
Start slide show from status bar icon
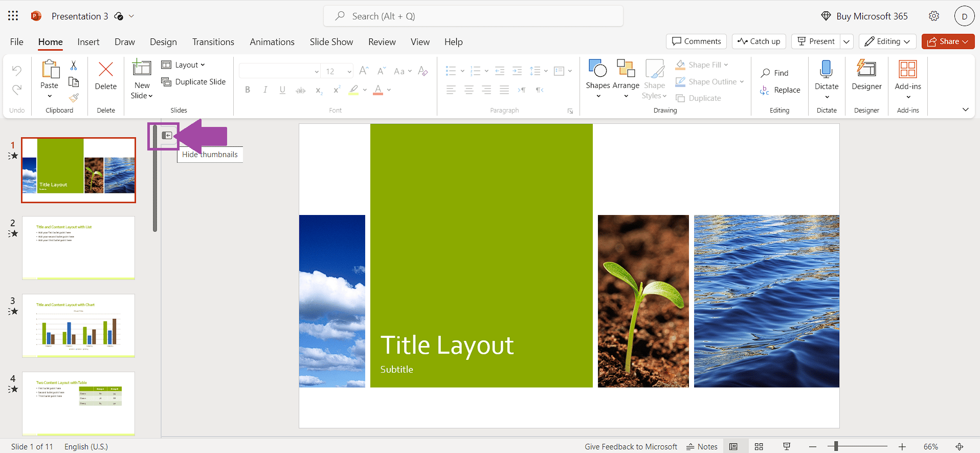tap(787, 446)
